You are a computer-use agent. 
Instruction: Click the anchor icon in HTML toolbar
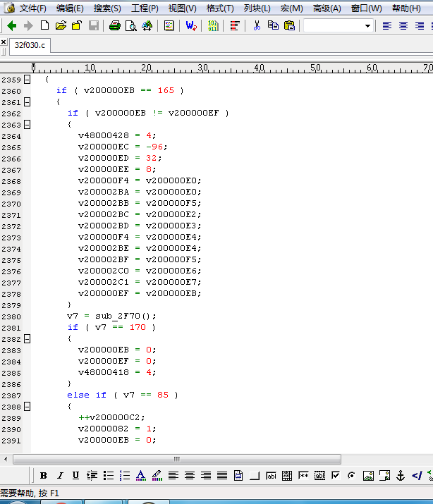(x=401, y=476)
